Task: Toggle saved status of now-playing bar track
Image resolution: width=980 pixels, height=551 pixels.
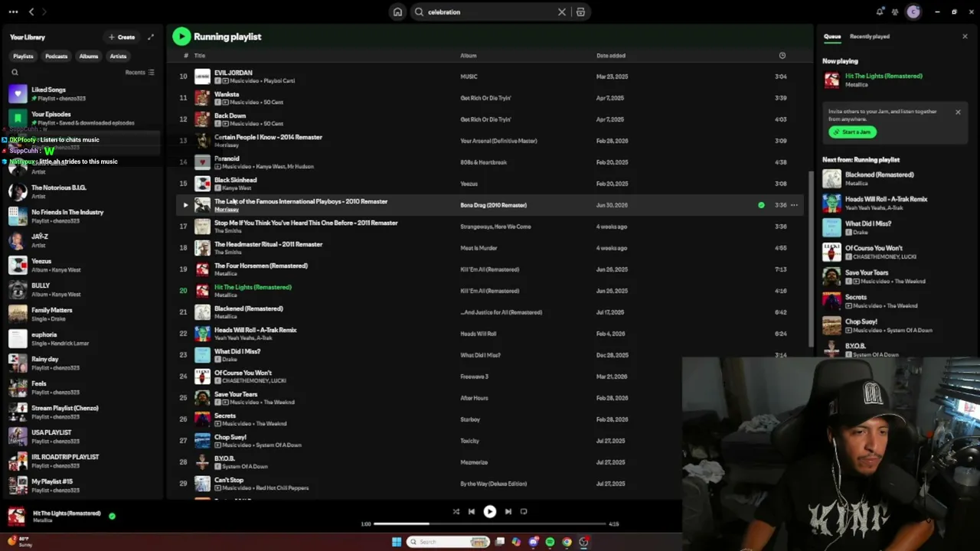Action: [112, 516]
